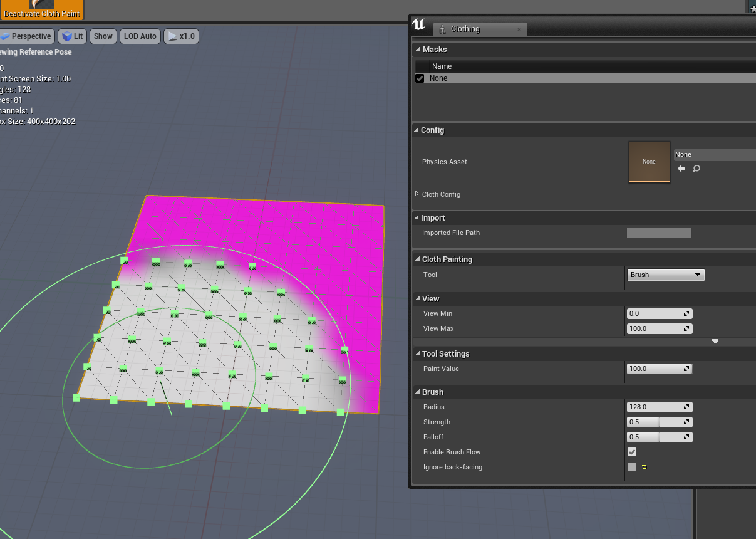Toggle the None mask checkbox
The image size is (756, 539).
tap(420, 78)
